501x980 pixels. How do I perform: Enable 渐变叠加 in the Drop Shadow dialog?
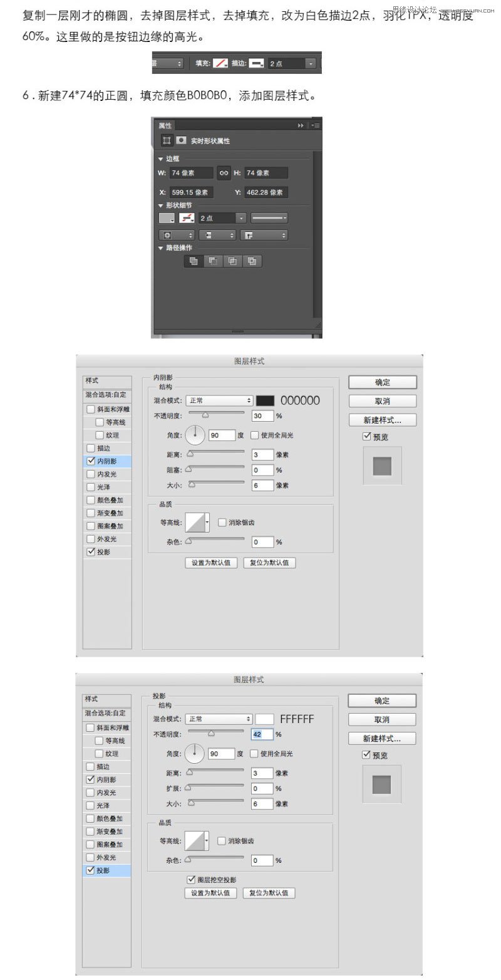(91, 831)
